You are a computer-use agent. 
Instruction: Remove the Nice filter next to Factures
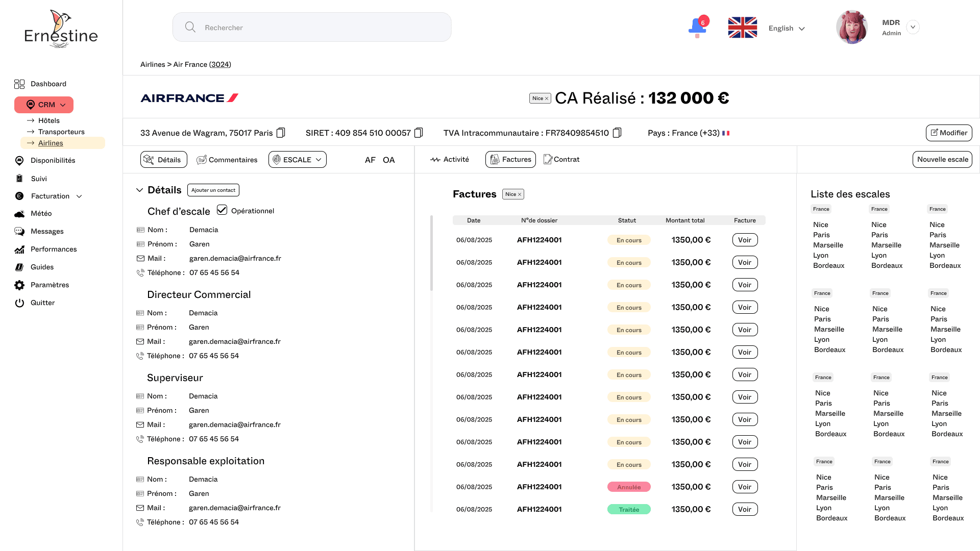(x=520, y=194)
